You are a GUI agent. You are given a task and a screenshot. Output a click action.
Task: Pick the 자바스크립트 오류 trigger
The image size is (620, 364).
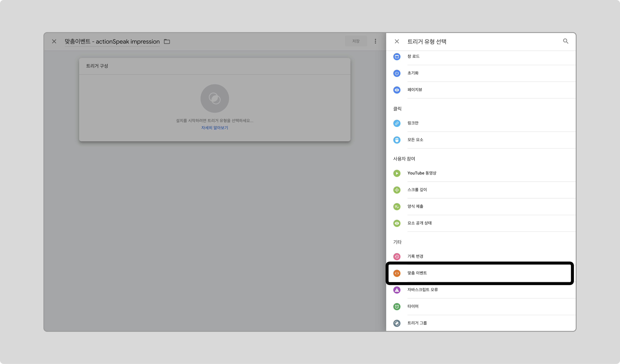[481, 290]
